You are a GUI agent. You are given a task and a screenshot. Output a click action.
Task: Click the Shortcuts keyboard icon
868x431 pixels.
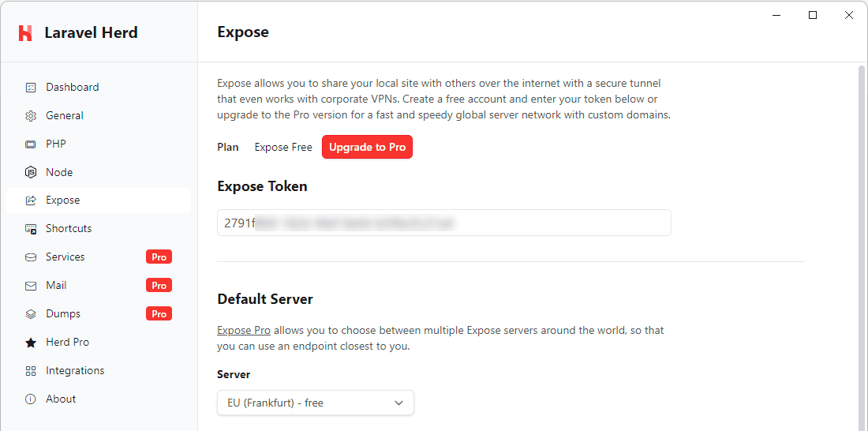pyautogui.click(x=31, y=229)
